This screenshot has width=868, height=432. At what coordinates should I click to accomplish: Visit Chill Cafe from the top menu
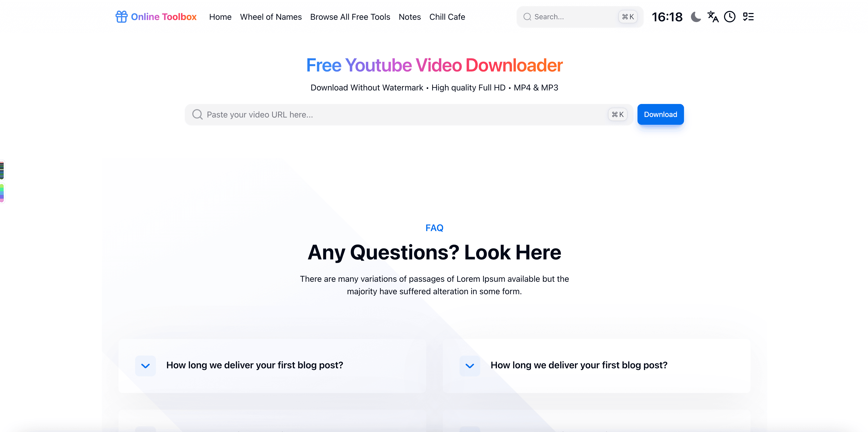[x=447, y=17]
